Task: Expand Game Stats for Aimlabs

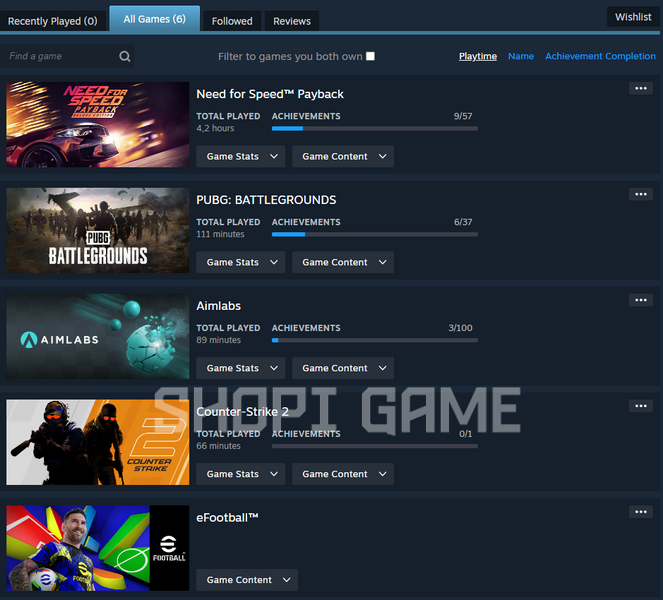Action: (241, 368)
